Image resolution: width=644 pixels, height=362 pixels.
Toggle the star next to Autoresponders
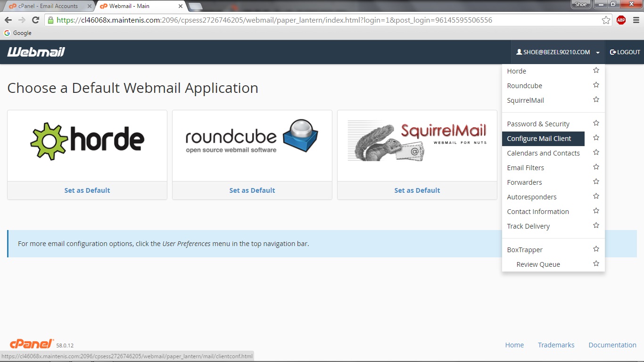coord(596,196)
